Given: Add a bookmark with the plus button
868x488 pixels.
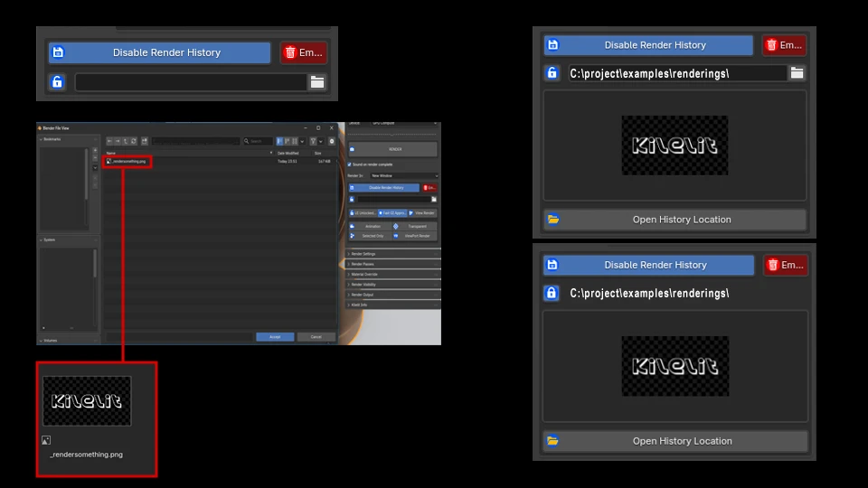Looking at the screenshot, I should point(95,150).
